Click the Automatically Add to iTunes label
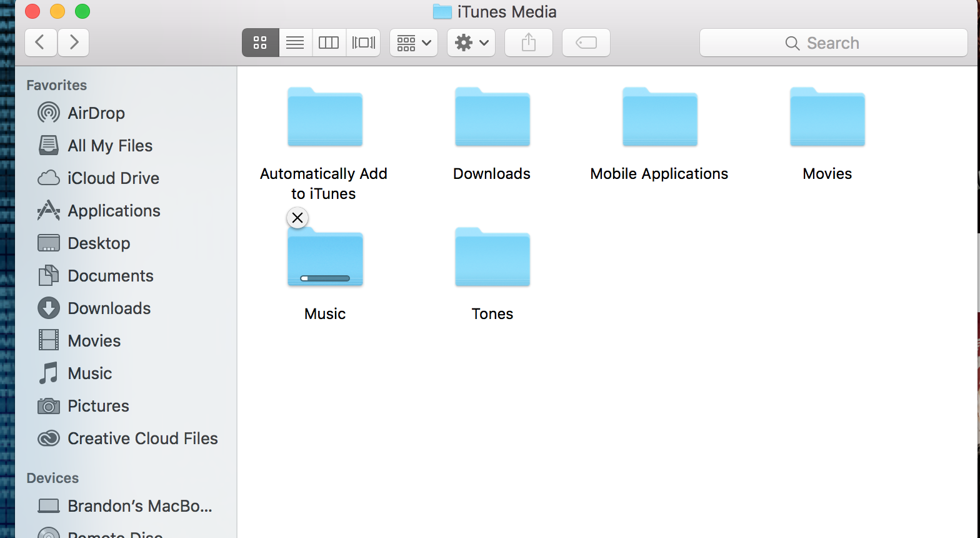The width and height of the screenshot is (980, 538). (x=324, y=183)
